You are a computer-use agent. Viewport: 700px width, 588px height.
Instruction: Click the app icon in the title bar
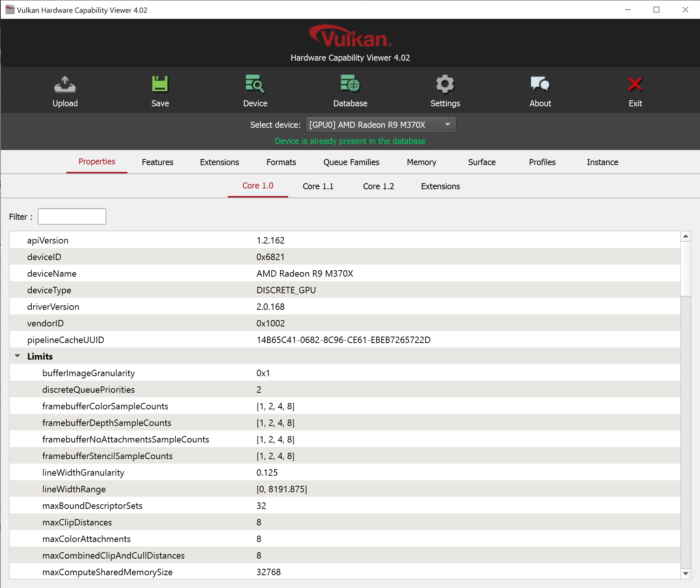tap(10, 10)
